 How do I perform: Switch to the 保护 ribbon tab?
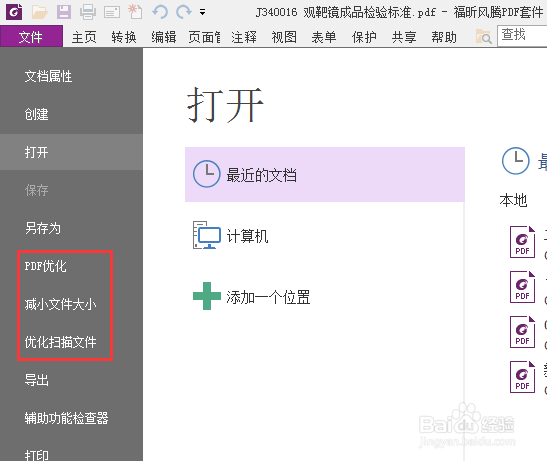pyautogui.click(x=364, y=37)
